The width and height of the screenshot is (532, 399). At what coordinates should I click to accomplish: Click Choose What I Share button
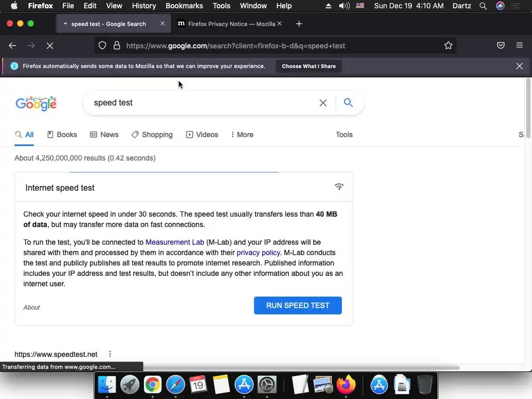309,66
